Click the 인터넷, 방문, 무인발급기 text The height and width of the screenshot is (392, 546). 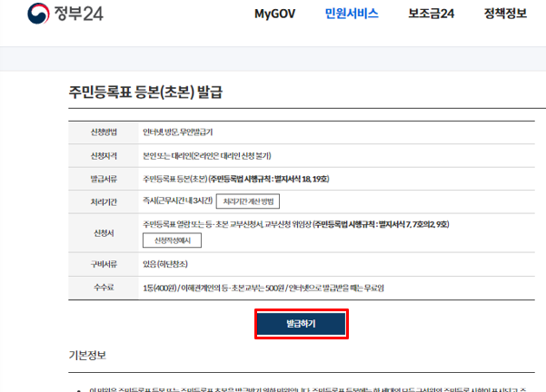pyautogui.click(x=177, y=132)
